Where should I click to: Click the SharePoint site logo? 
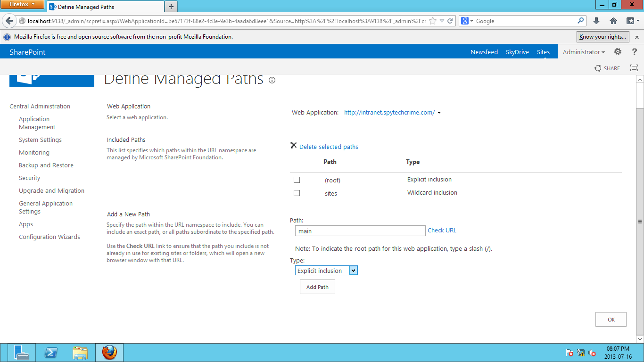pyautogui.click(x=52, y=81)
